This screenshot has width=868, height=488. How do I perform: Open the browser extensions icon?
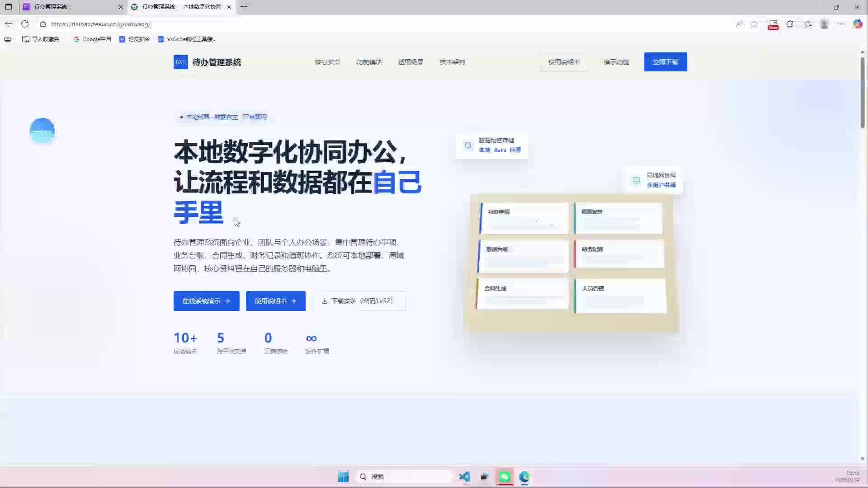point(790,24)
